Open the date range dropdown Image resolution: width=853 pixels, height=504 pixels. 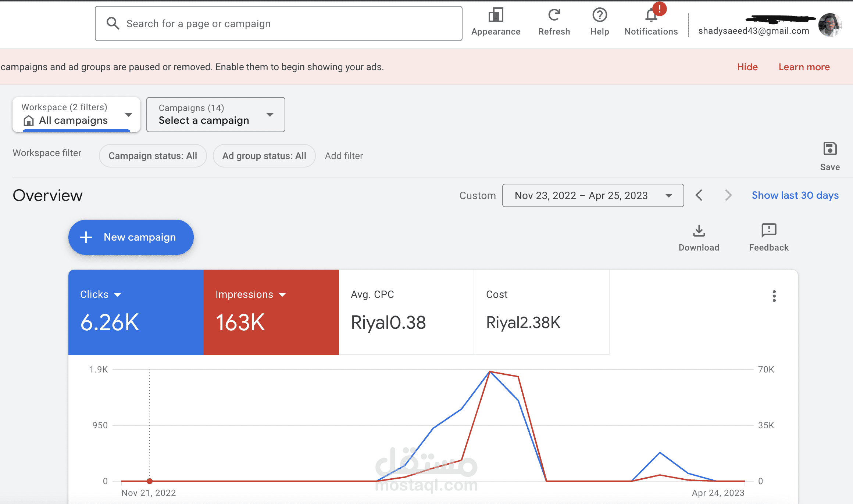point(593,195)
